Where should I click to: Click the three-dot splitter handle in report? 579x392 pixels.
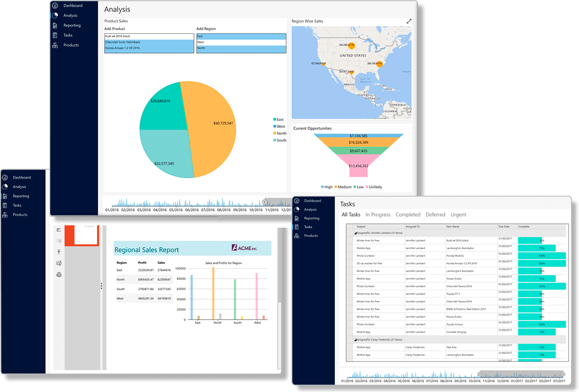tap(101, 286)
